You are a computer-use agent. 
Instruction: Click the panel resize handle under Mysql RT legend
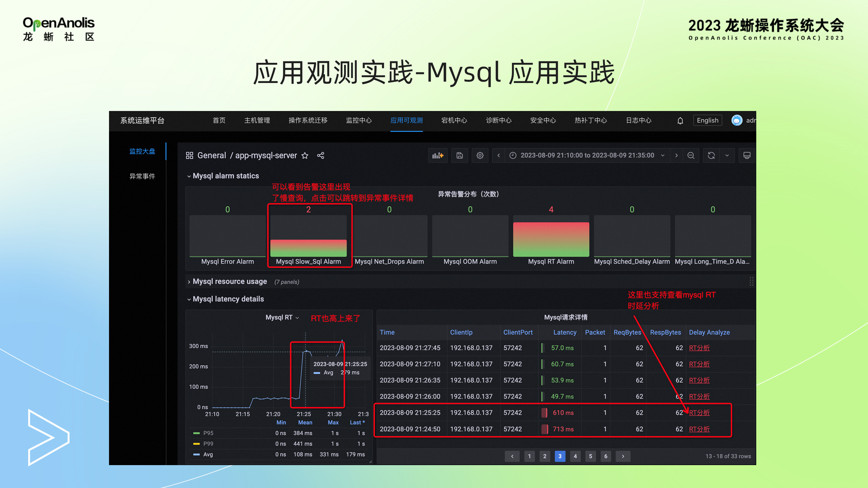[370, 461]
